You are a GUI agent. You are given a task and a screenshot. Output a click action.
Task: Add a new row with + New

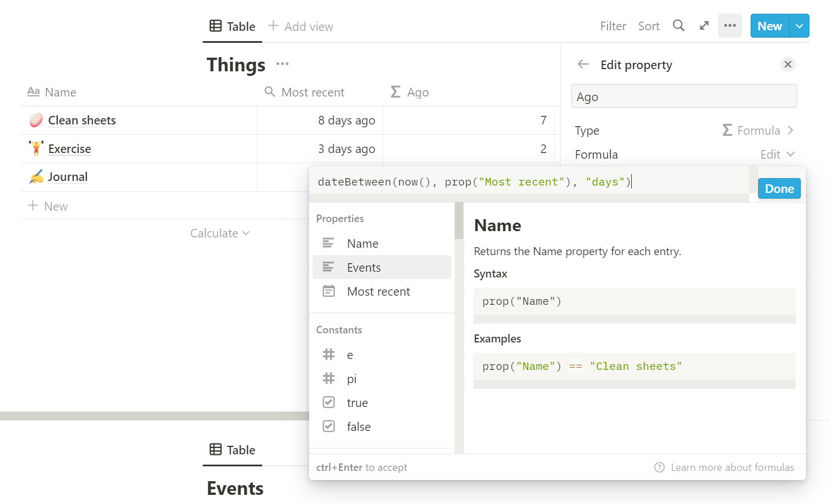(48, 206)
